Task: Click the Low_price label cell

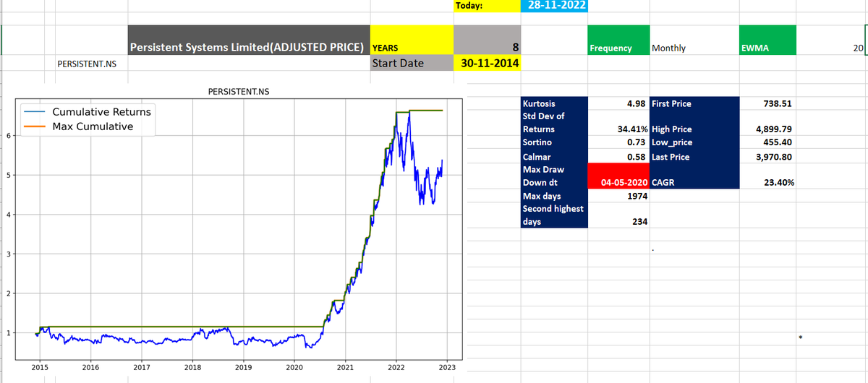Action: tap(694, 142)
